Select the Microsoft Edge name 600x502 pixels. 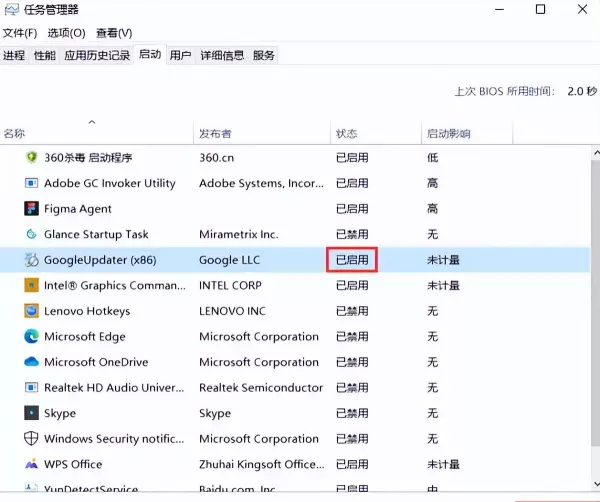click(85, 337)
